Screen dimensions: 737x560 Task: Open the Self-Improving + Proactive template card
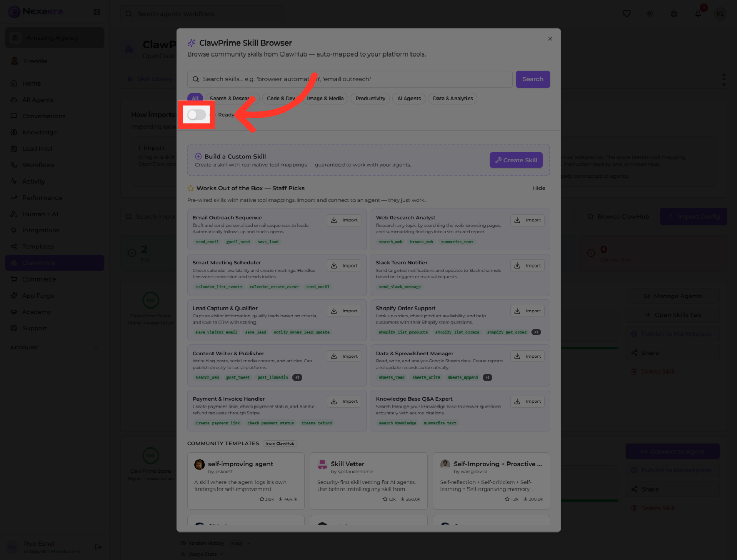click(x=491, y=481)
